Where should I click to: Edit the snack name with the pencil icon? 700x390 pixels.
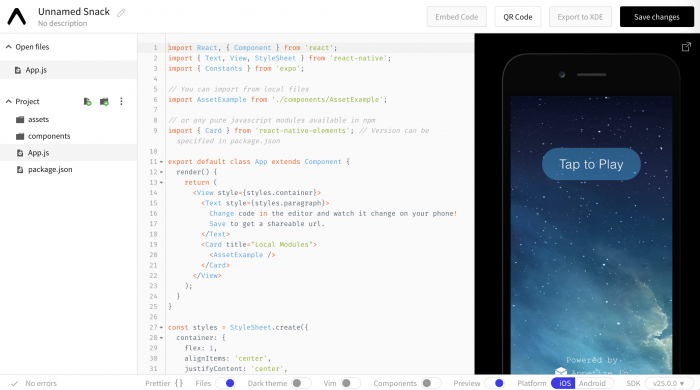(x=121, y=12)
